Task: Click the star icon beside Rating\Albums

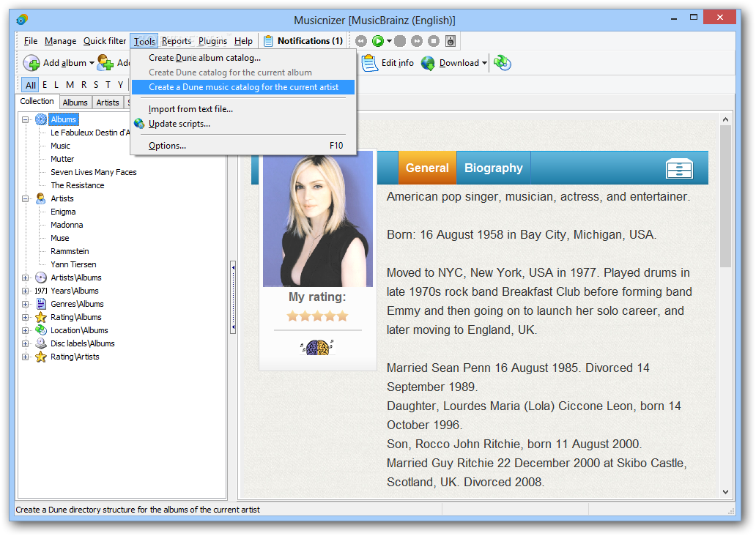Action: click(x=41, y=317)
